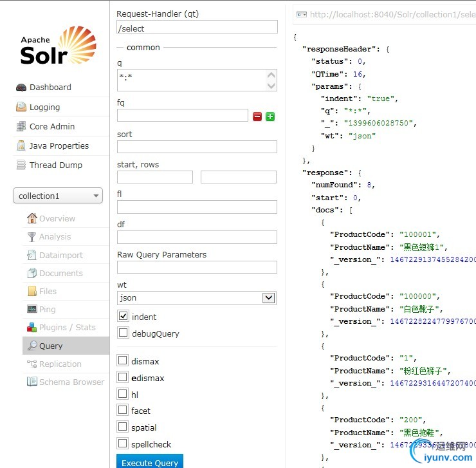
Task: Click the q field spinner arrows
Action: (271, 80)
